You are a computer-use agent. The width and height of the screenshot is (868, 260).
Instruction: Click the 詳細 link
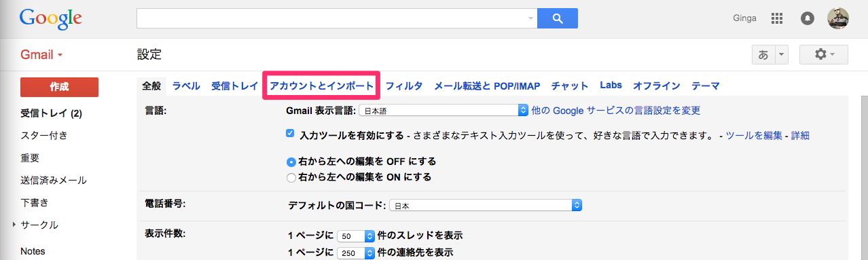click(800, 135)
